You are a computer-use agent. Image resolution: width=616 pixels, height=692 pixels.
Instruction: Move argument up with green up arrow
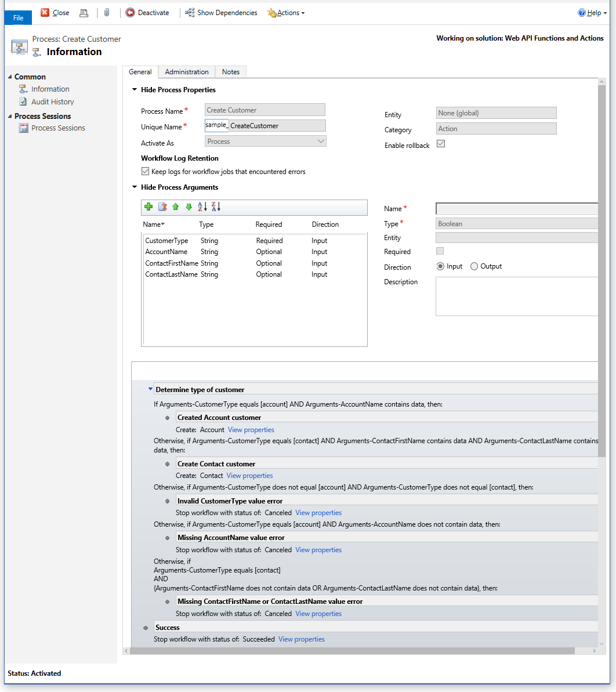(x=175, y=207)
